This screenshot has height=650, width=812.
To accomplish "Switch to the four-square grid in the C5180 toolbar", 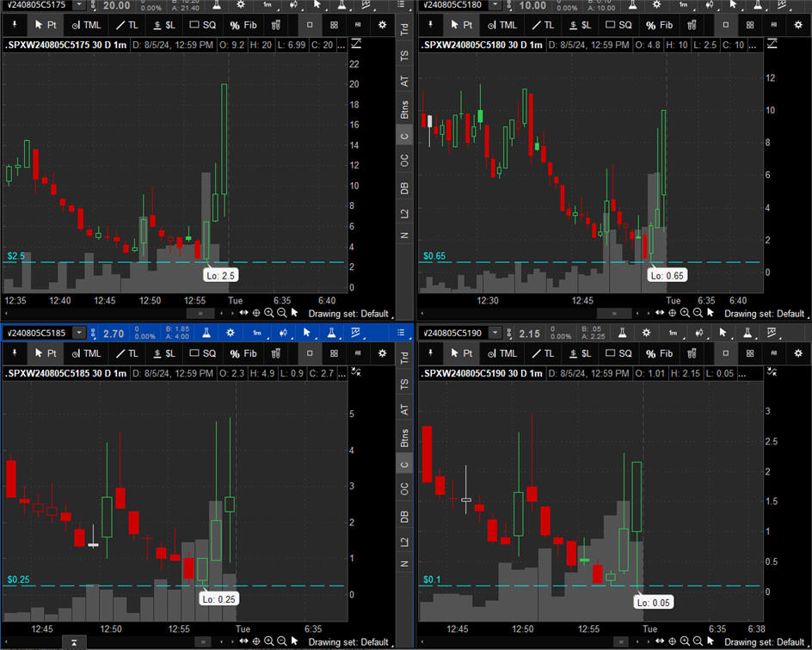I will click(x=750, y=25).
